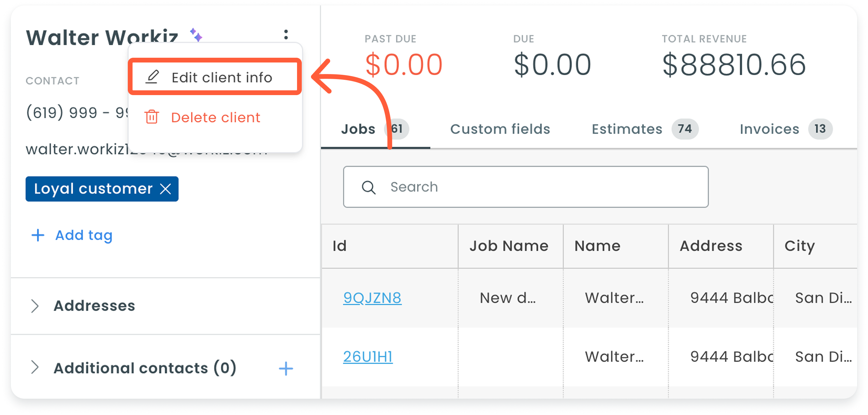Click Add tag link
Viewport: 868px width, 415px height.
84,235
